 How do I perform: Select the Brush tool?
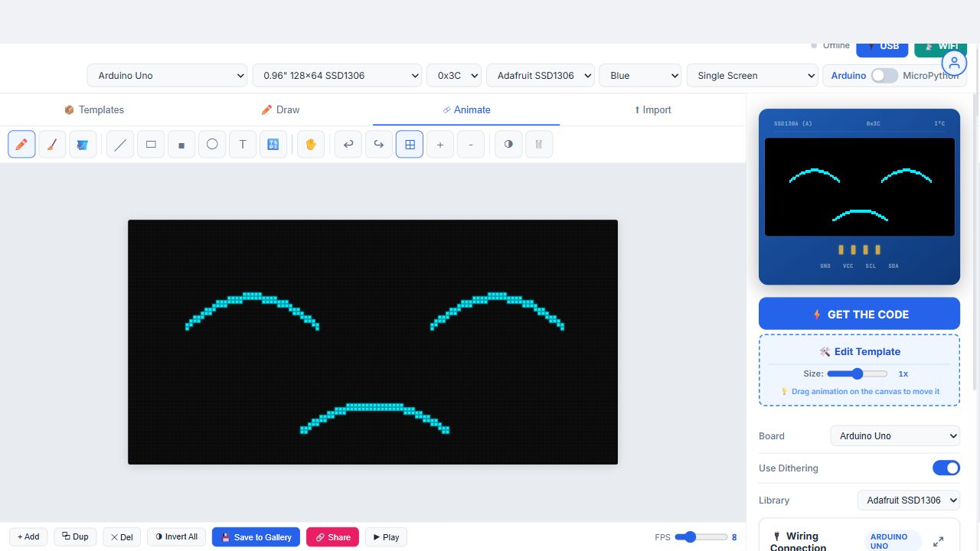pos(52,144)
